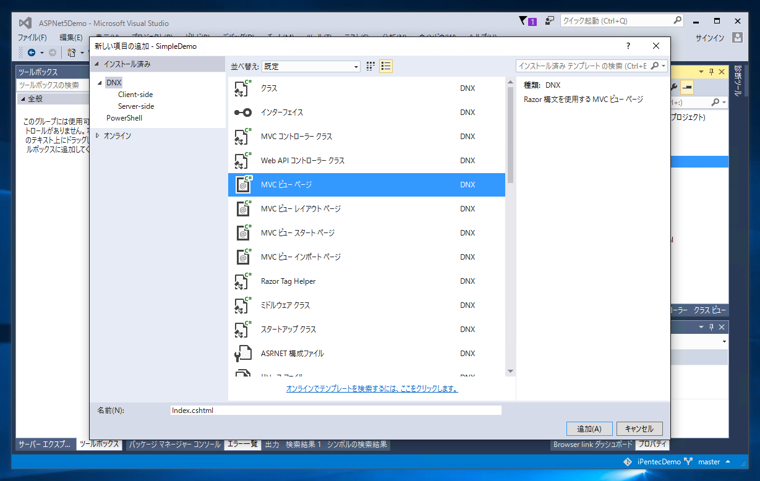Switch to medium icons grid view
Viewport: 760px width, 481px height.
click(371, 66)
